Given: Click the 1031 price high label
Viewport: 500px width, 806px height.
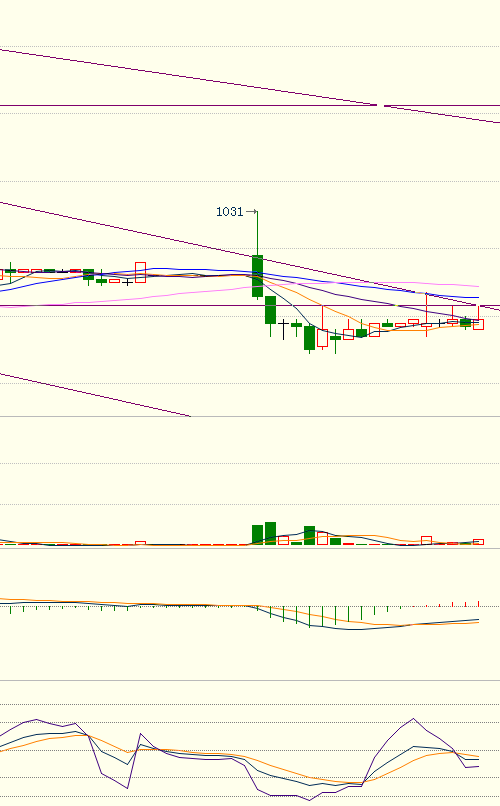Looking at the screenshot, I should tap(230, 212).
